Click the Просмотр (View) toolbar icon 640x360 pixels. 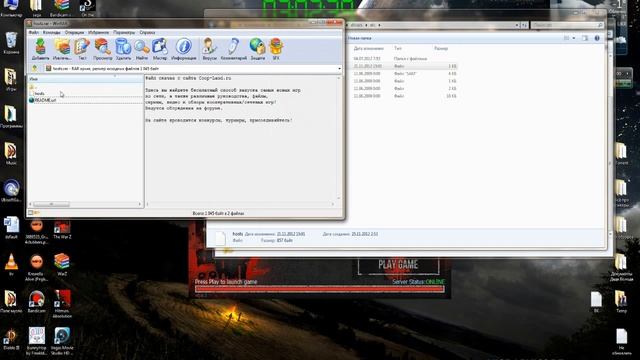[102, 49]
